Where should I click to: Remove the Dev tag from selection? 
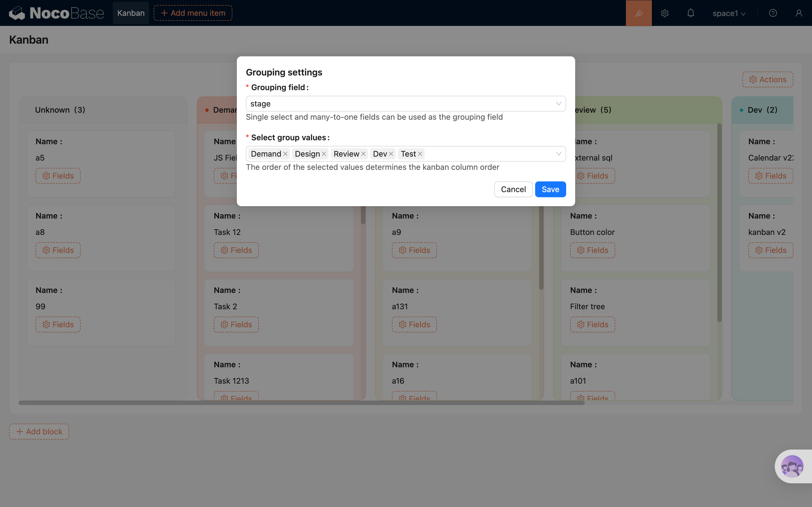coord(391,154)
